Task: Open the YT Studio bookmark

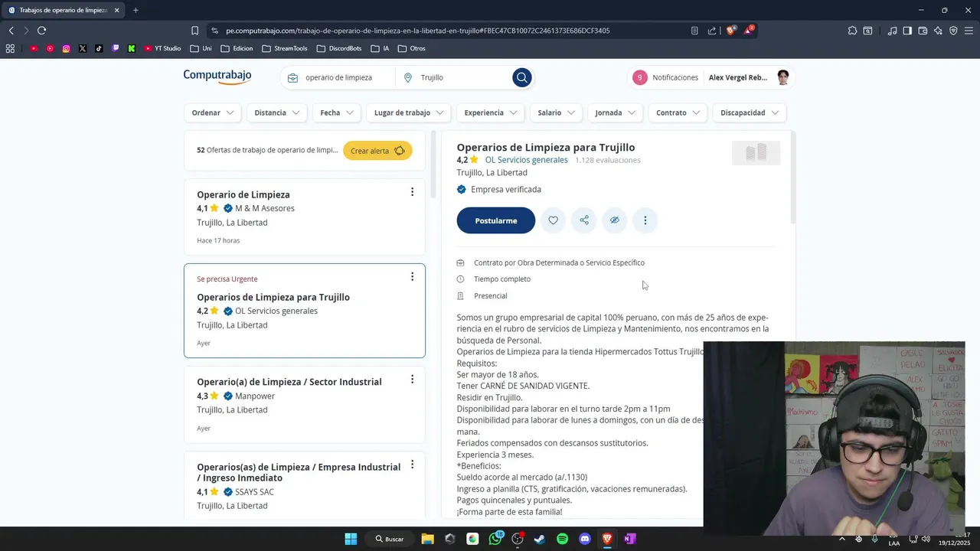Action: point(162,48)
